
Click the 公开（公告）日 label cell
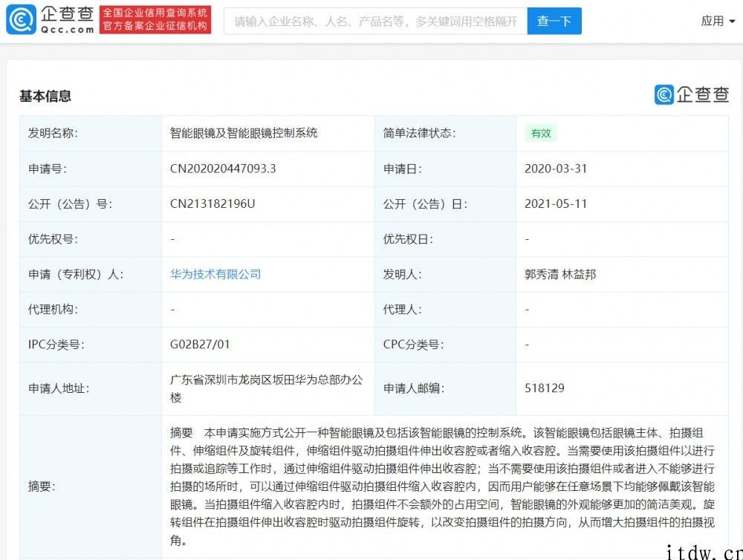445,204
